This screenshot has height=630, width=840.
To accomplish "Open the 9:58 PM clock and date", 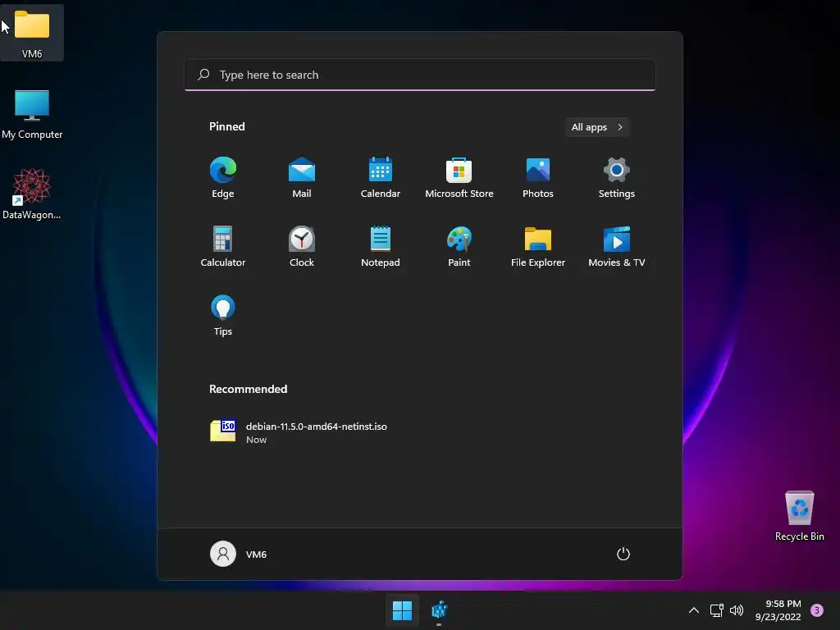I will 778,610.
